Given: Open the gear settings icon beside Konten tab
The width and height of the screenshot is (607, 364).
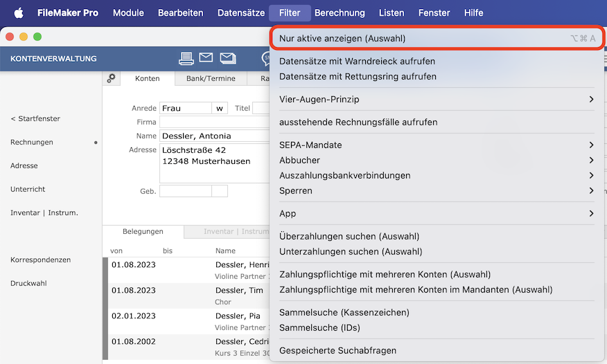Looking at the screenshot, I should (x=111, y=78).
